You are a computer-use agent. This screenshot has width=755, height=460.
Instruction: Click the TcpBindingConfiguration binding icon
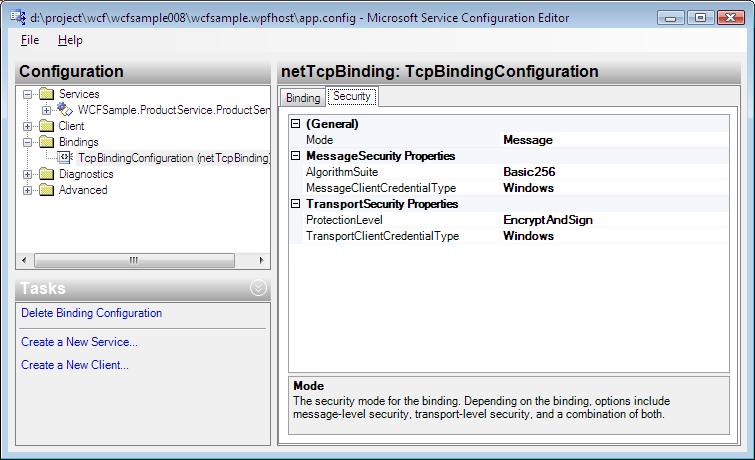click(66, 158)
